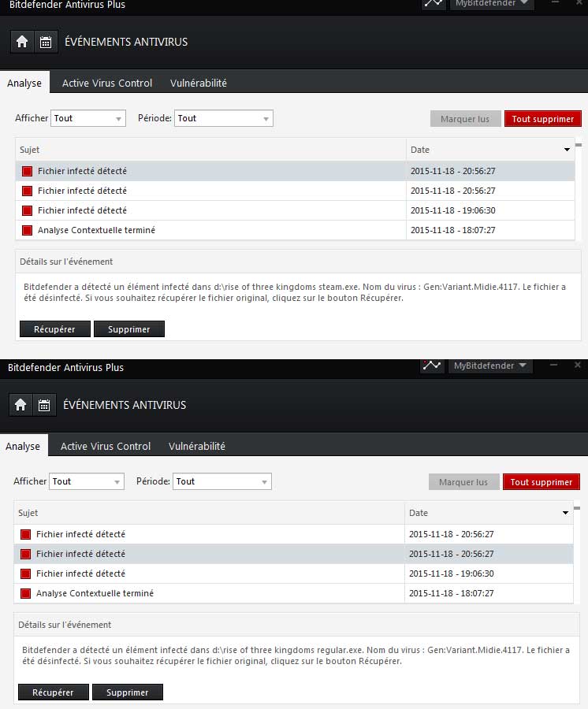
Task: Click red icon of Analyse Contextuelle row, lower window
Action: (x=26, y=593)
